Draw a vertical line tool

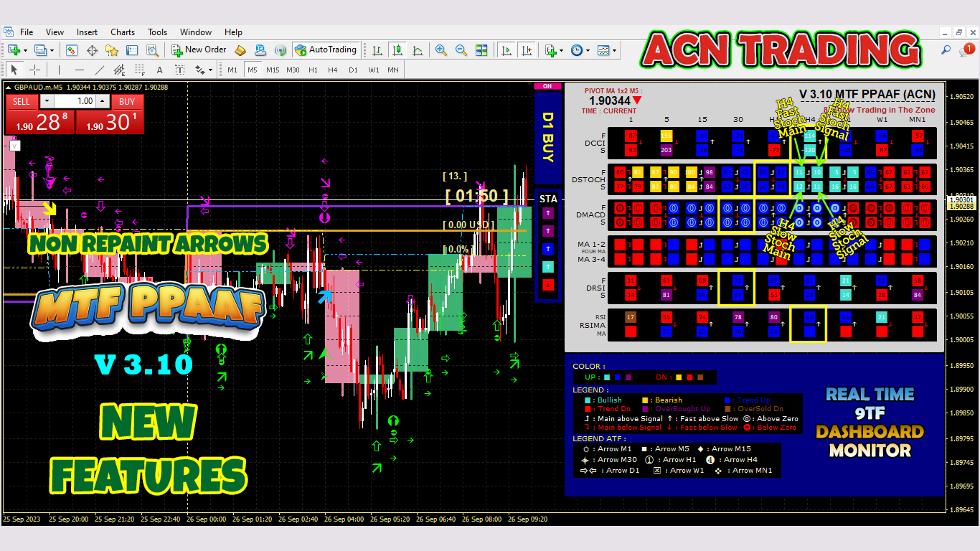(59, 70)
